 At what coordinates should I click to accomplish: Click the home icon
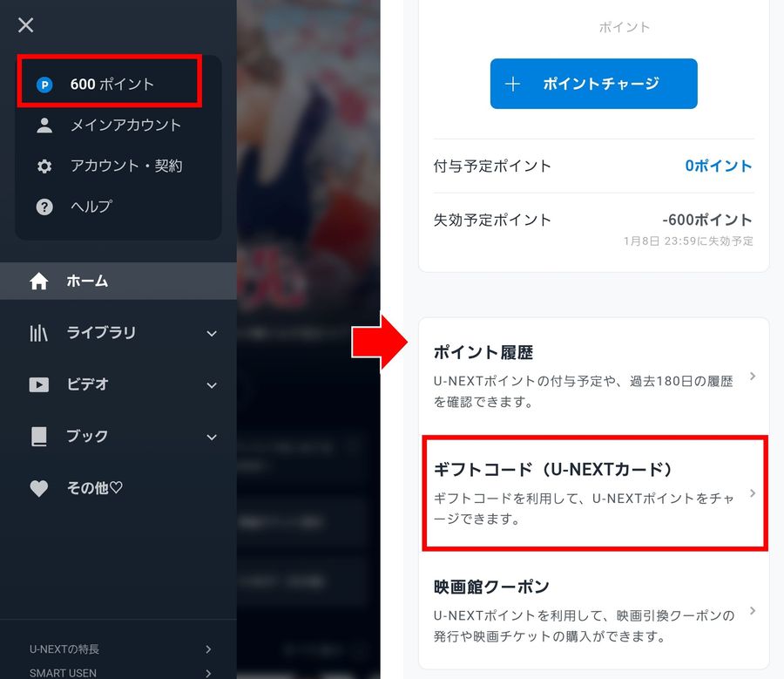click(39, 282)
